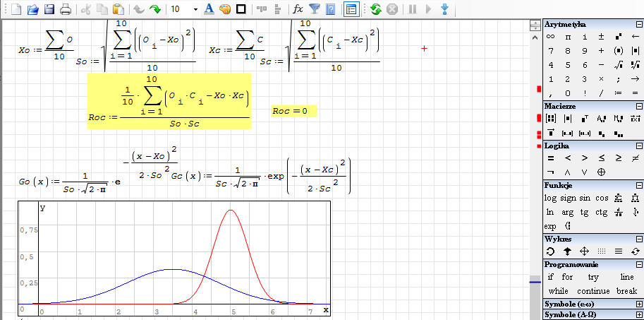644x320 pixels.
Task: Open the Print document icon
Action: [x=65, y=9]
